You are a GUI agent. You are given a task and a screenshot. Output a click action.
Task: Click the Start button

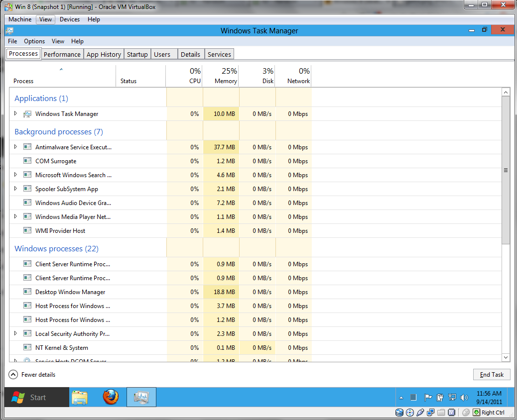click(36, 397)
